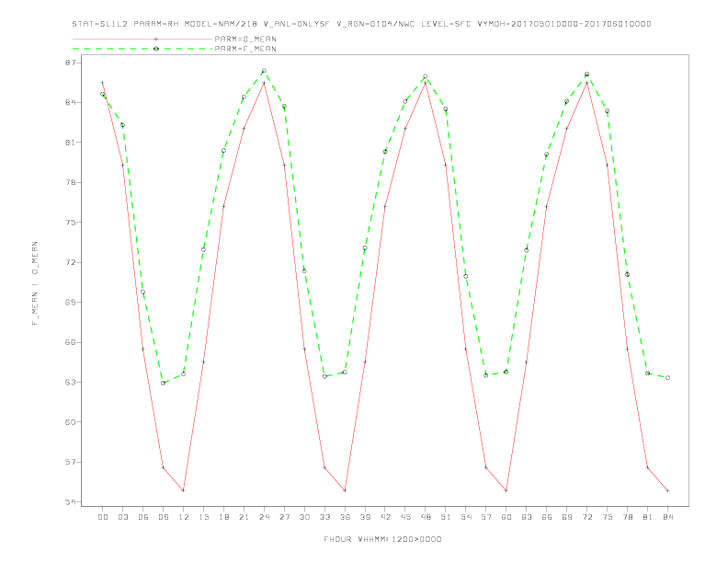Click the x-axis tick label 12
728x563 pixels.
coord(184,517)
